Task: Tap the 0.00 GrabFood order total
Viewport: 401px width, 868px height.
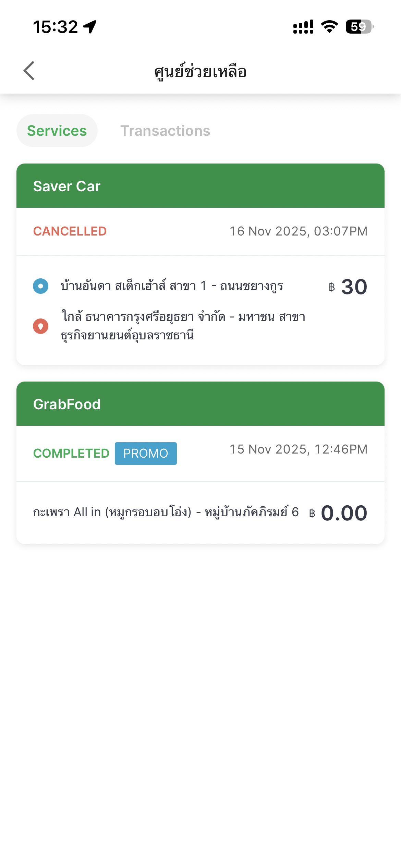Action: click(x=344, y=513)
